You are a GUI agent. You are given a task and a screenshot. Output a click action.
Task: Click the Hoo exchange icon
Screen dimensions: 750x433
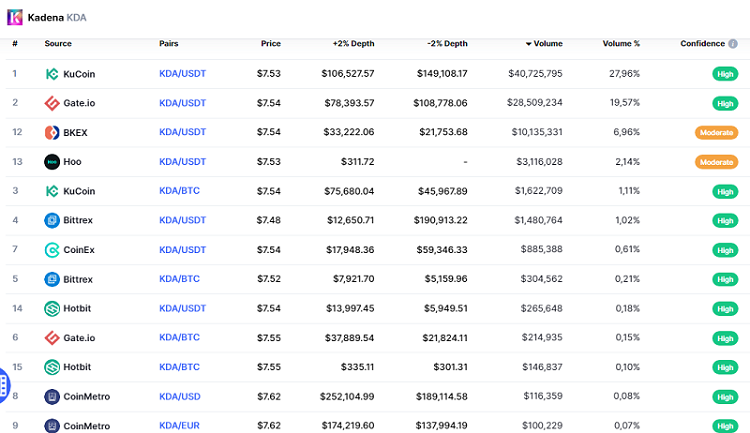(52, 162)
